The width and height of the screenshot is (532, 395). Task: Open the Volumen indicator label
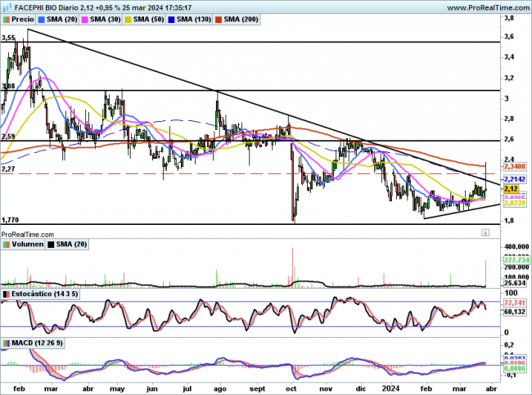[26, 244]
